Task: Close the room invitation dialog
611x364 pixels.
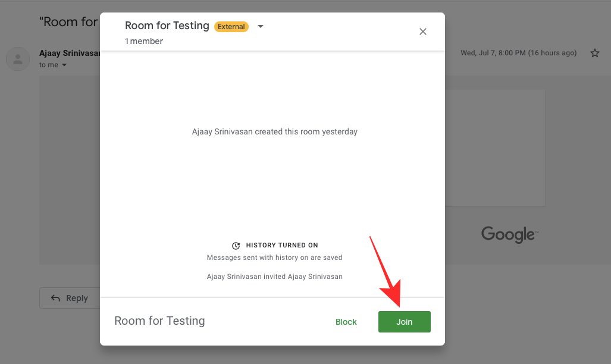Action: (x=423, y=32)
